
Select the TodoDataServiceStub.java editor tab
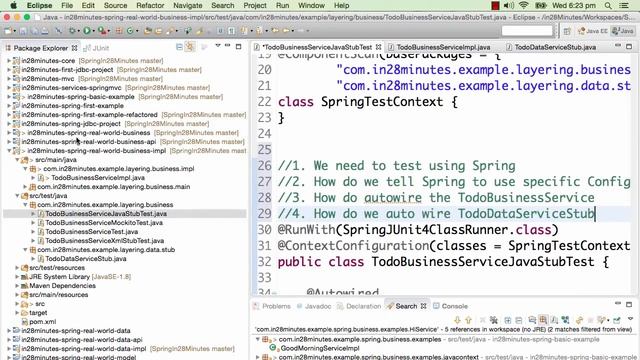[551, 47]
